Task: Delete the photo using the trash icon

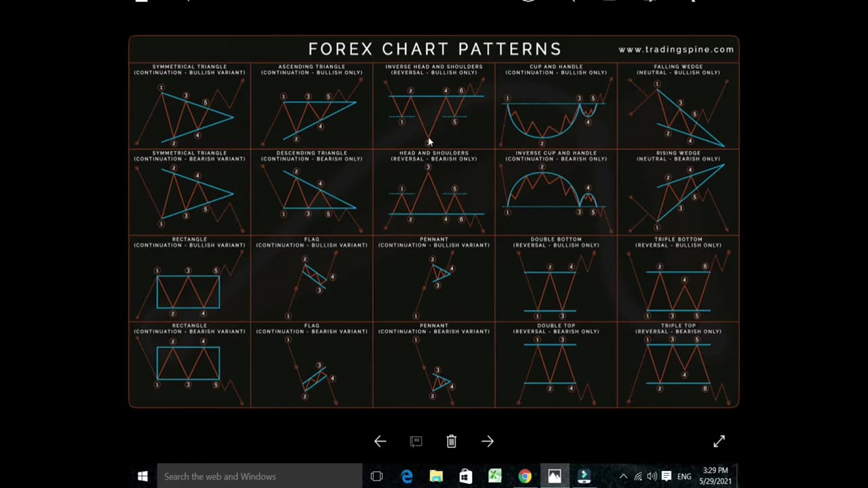Action: pyautogui.click(x=452, y=441)
